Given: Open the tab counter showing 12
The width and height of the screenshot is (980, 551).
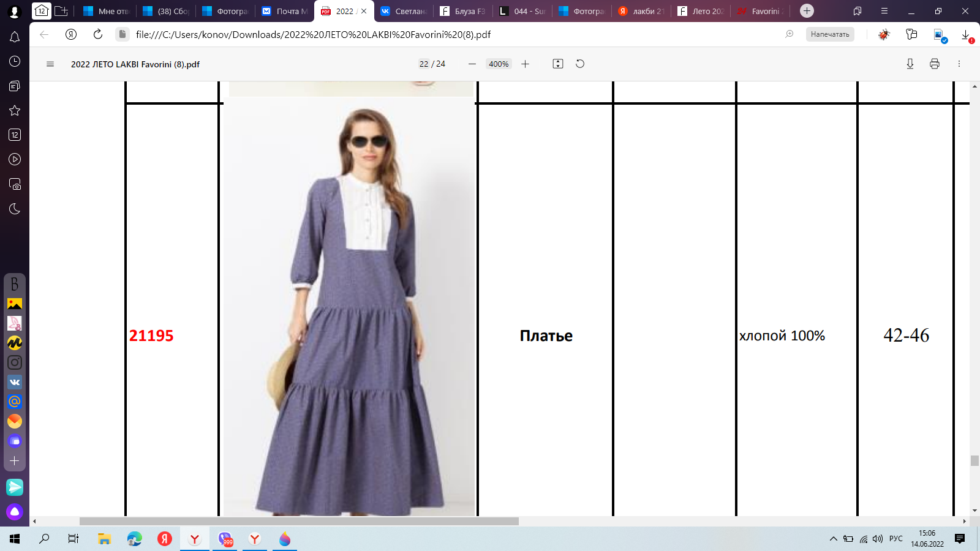Looking at the screenshot, I should (41, 11).
